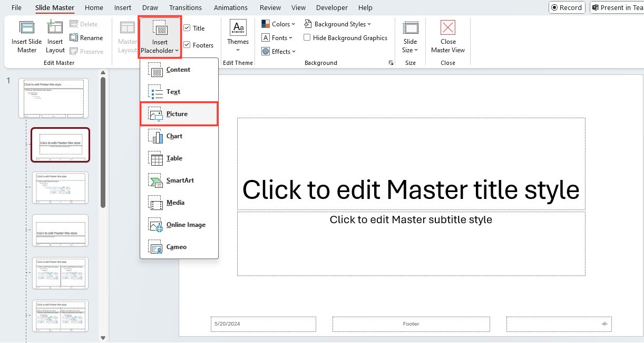This screenshot has width=644, height=343.
Task: Click the date placeholder 5/20/2024
Action: point(264,324)
